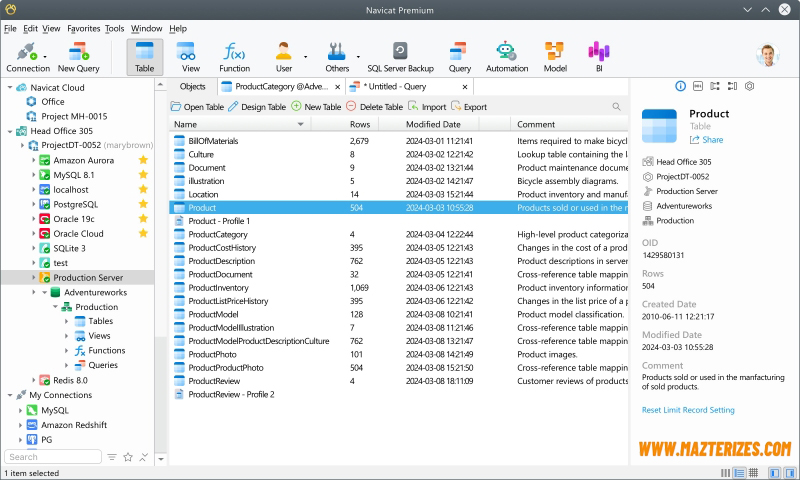The width and height of the screenshot is (800, 480).
Task: Toggle favorite star for Oracle Cloud
Action: (x=143, y=233)
